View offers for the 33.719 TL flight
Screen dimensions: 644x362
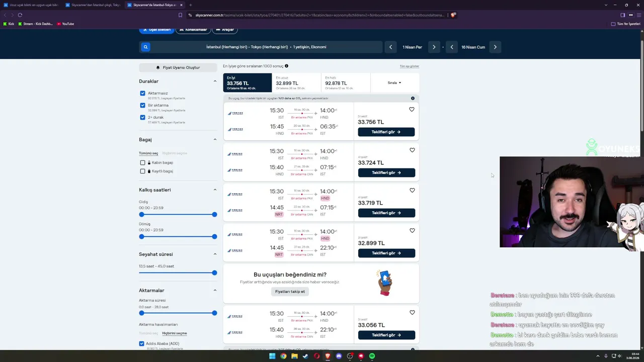coord(386,213)
